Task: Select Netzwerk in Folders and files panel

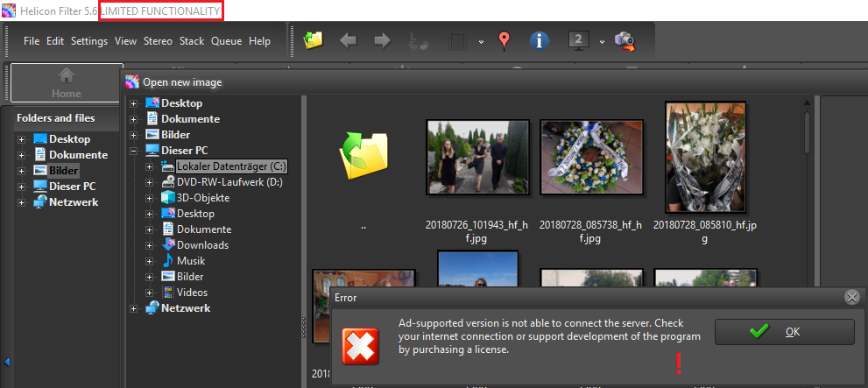Action: [x=74, y=202]
